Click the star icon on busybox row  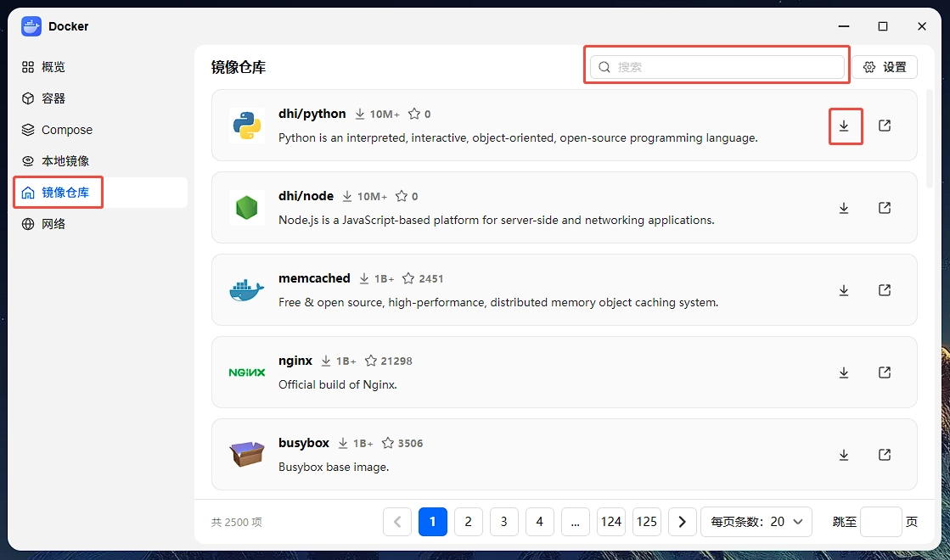pyautogui.click(x=388, y=443)
